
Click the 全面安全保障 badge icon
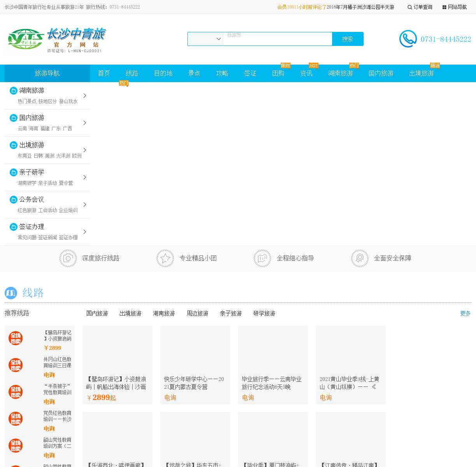coord(360,258)
